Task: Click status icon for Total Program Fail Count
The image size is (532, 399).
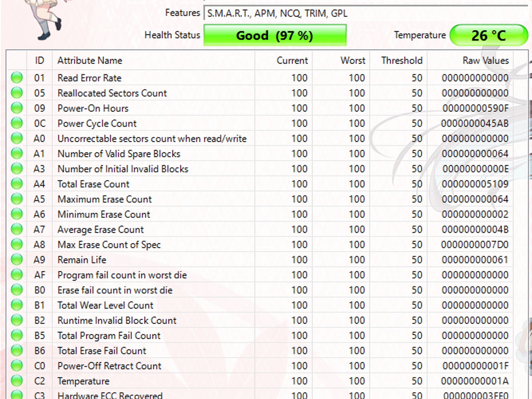Action: click(x=17, y=335)
